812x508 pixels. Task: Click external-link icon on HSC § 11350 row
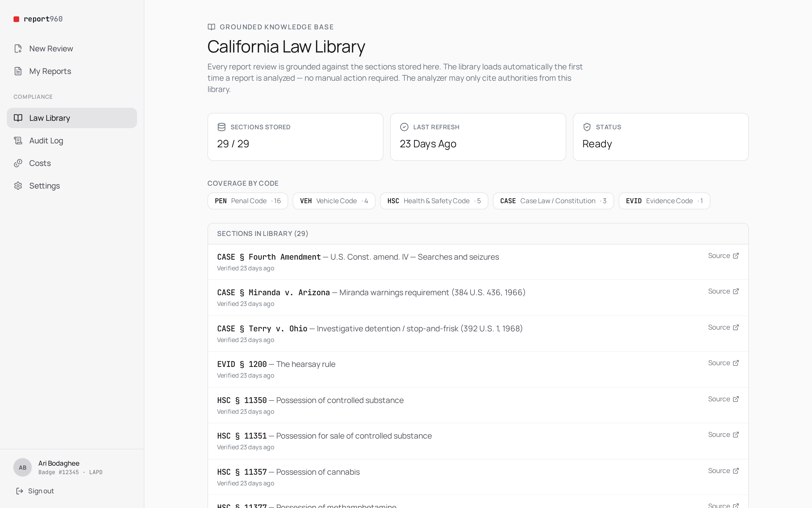[736, 399]
